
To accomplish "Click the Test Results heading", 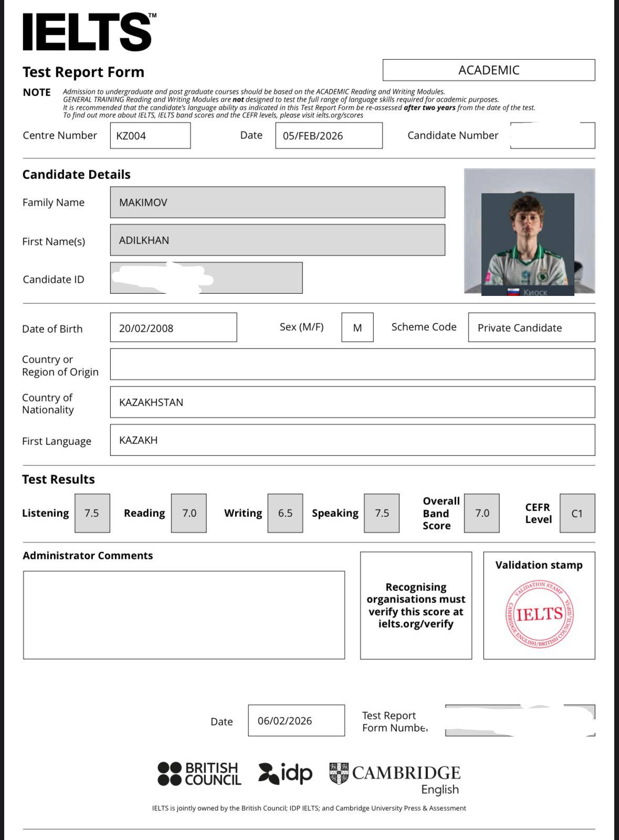I will pos(59,479).
